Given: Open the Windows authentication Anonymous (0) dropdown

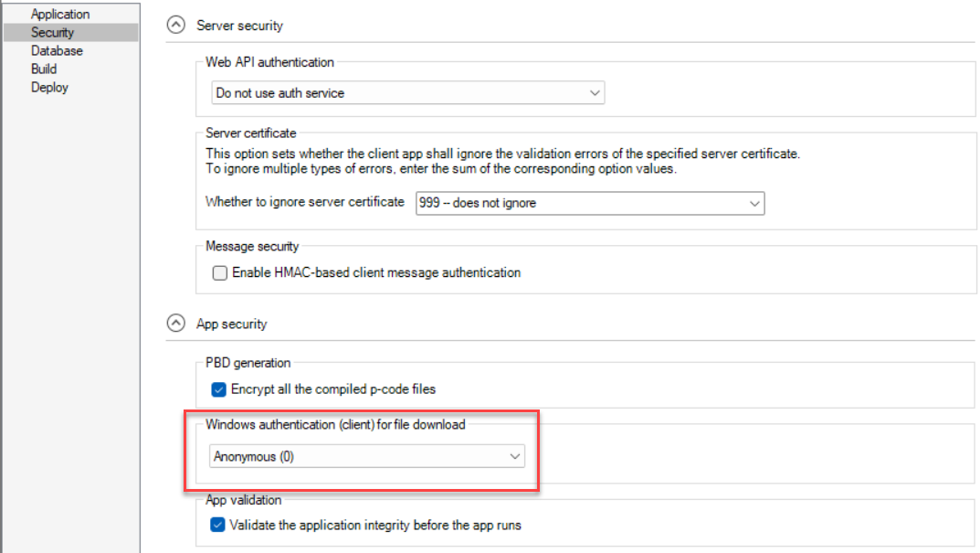Looking at the screenshot, I should [367, 456].
